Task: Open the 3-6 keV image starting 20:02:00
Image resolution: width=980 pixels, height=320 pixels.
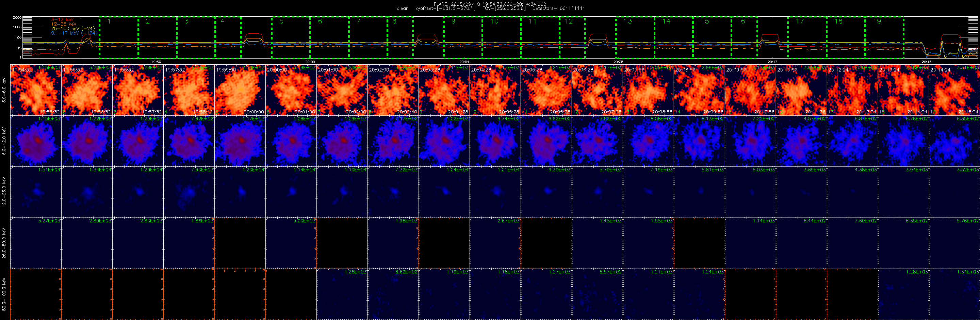Action: pos(393,90)
